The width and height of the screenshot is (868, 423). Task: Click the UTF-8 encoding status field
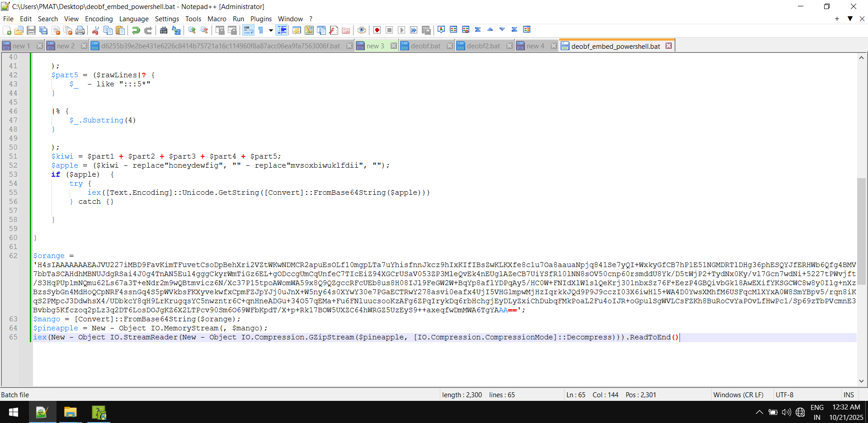tap(784, 395)
